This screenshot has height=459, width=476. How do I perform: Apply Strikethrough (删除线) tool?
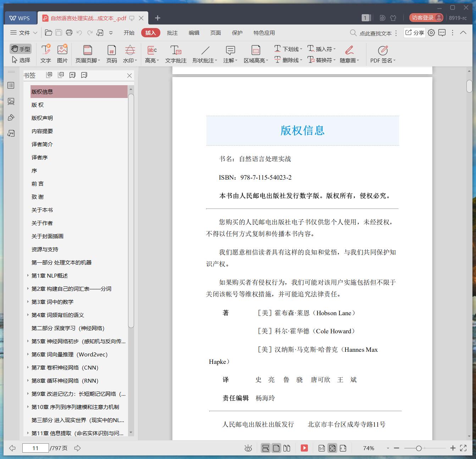point(288,60)
